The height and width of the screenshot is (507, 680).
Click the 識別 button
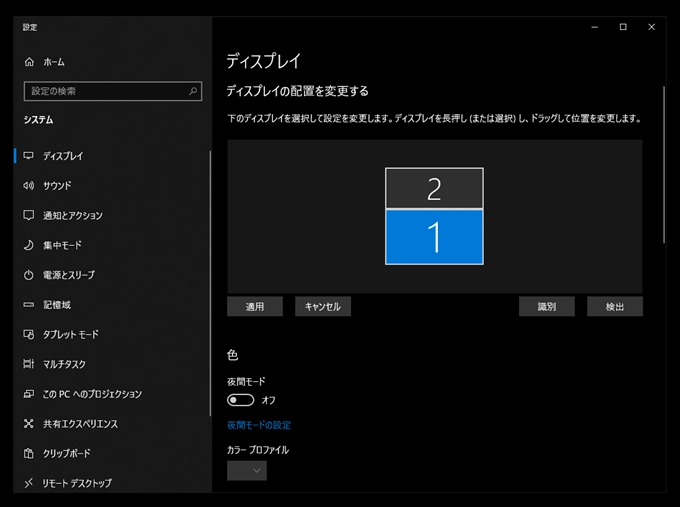point(547,307)
